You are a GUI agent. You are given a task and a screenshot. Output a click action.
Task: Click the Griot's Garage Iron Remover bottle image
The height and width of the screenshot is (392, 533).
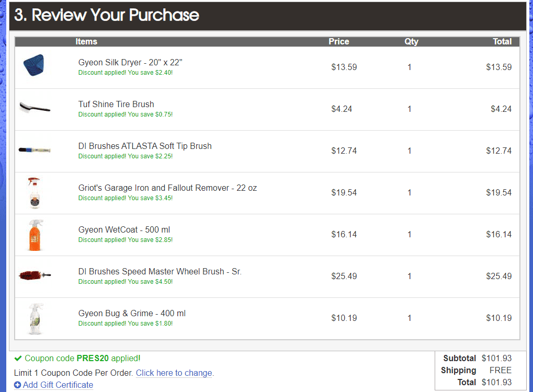(35, 193)
